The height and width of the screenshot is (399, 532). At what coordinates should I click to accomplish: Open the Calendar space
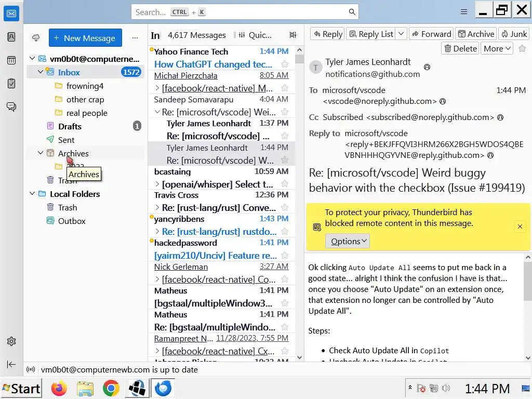coord(11,60)
